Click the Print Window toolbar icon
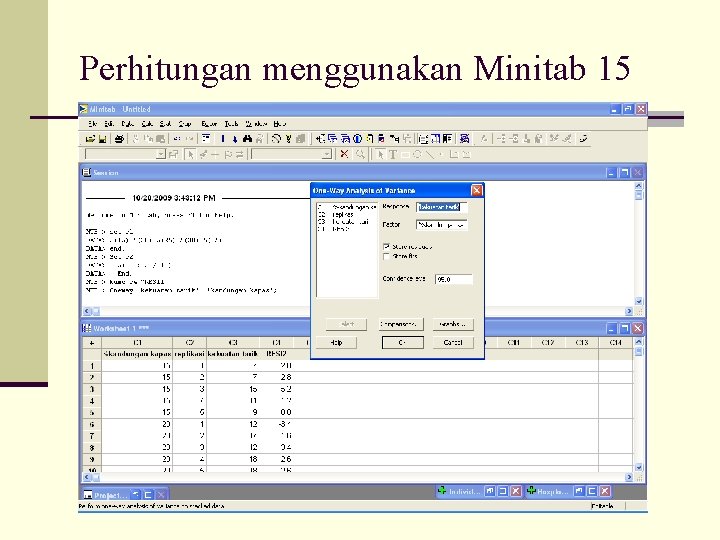Image resolution: width=720 pixels, height=540 pixels. tap(119, 139)
